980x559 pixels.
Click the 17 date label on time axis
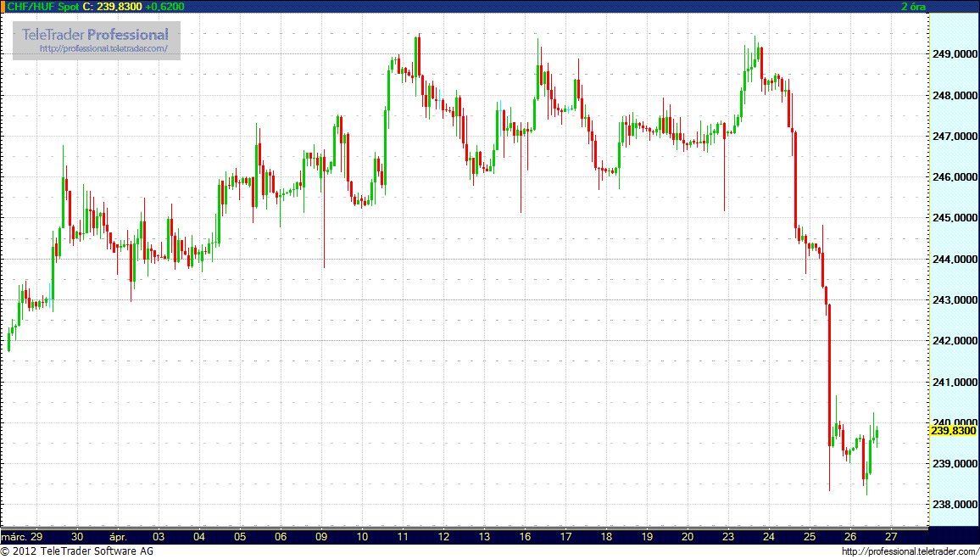pos(565,536)
